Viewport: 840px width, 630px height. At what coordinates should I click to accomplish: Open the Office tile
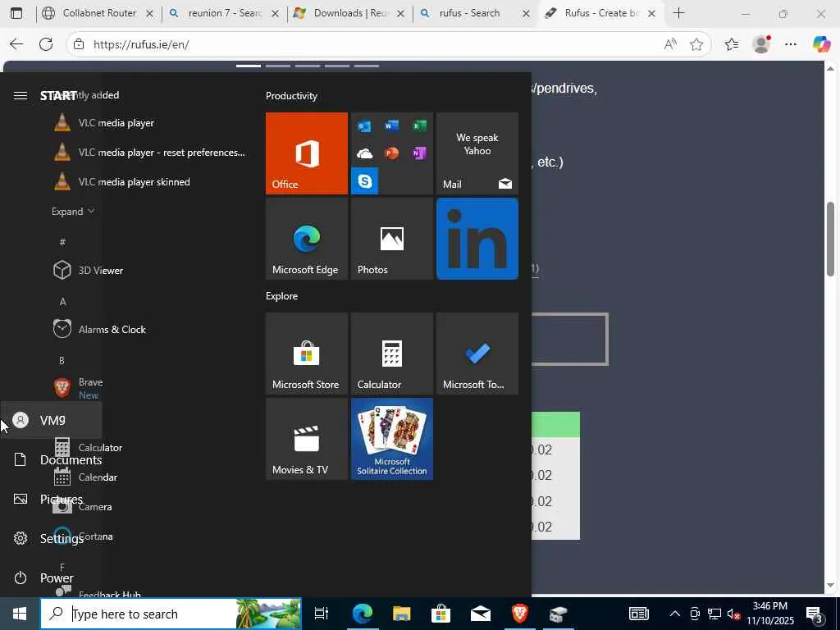pyautogui.click(x=307, y=153)
